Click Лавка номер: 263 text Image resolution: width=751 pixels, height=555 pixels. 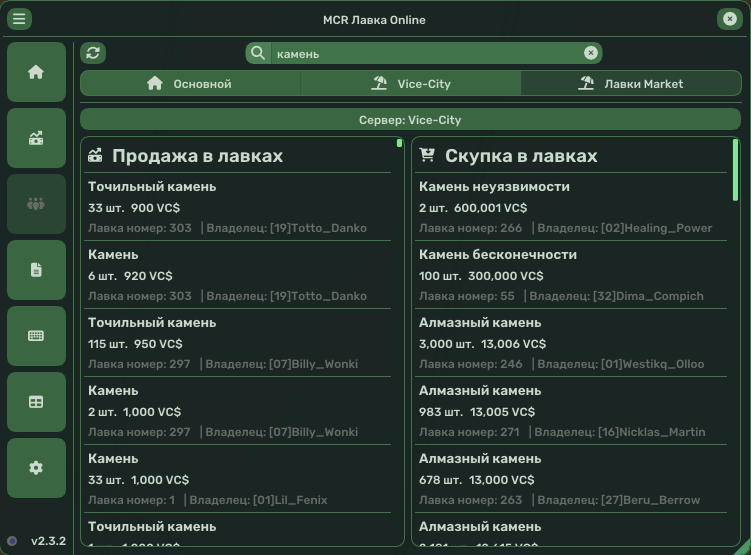[x=470, y=500]
